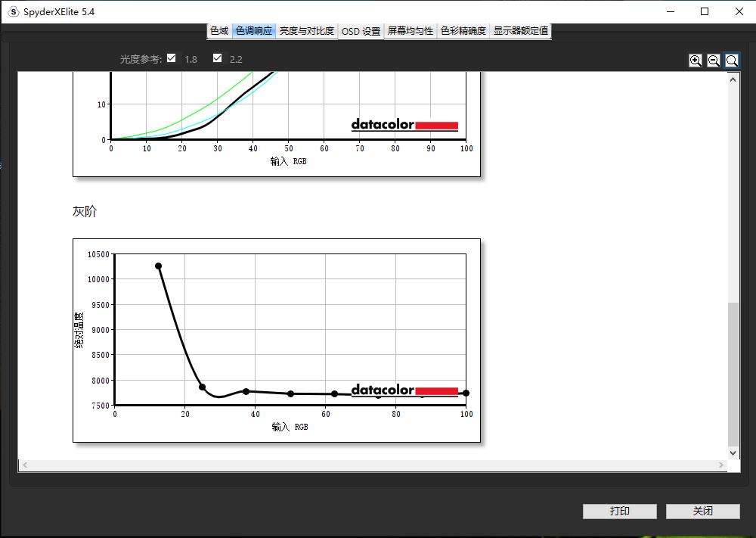This screenshot has width=756, height=538.
Task: Click the vertical scrollbar down arrow
Action: pyautogui.click(x=733, y=452)
